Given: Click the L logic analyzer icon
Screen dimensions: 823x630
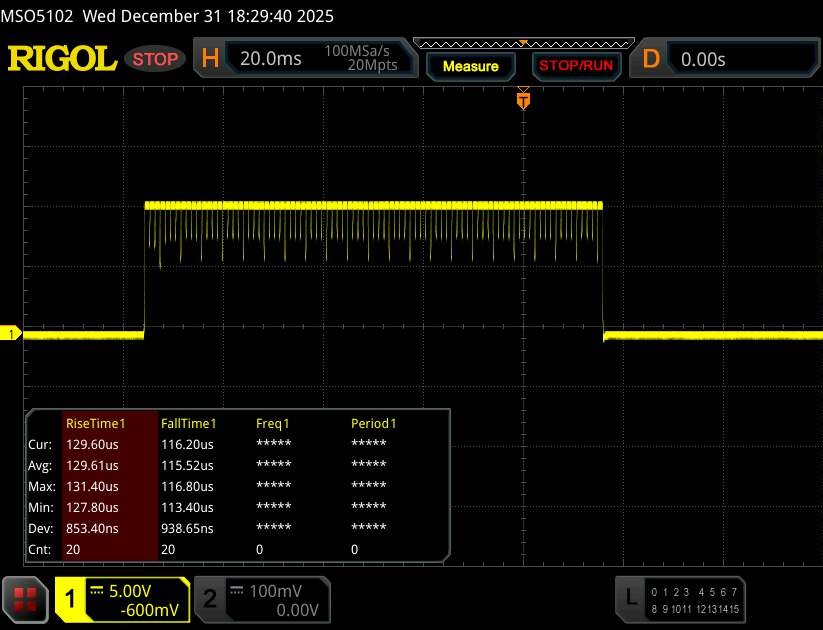Looking at the screenshot, I should click(631, 598).
